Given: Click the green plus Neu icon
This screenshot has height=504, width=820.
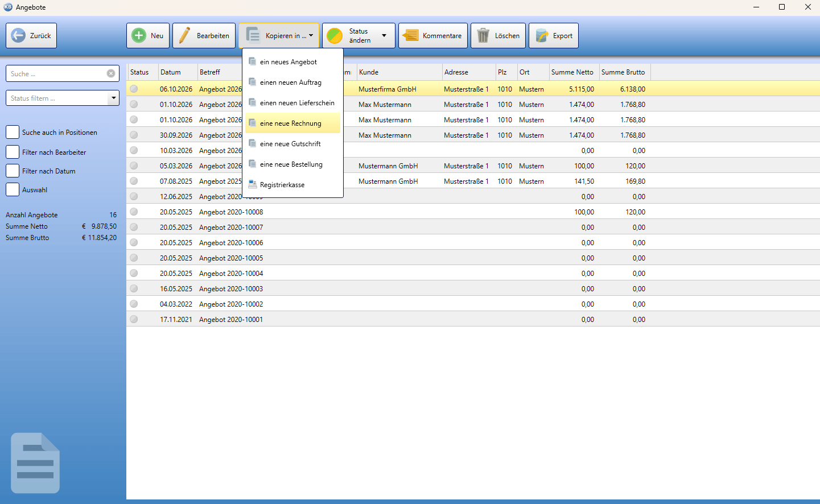Looking at the screenshot, I should [x=139, y=35].
